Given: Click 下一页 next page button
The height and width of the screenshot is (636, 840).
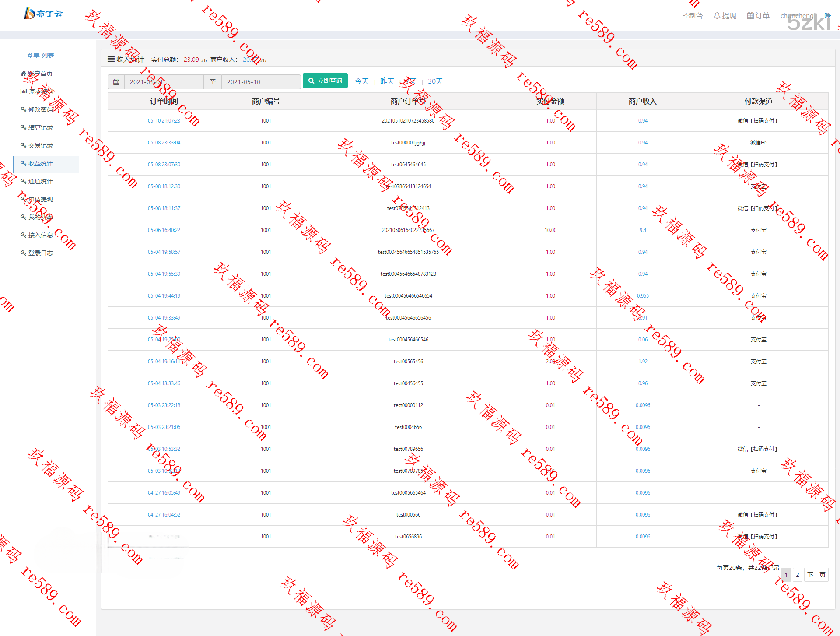Looking at the screenshot, I should click(816, 575).
